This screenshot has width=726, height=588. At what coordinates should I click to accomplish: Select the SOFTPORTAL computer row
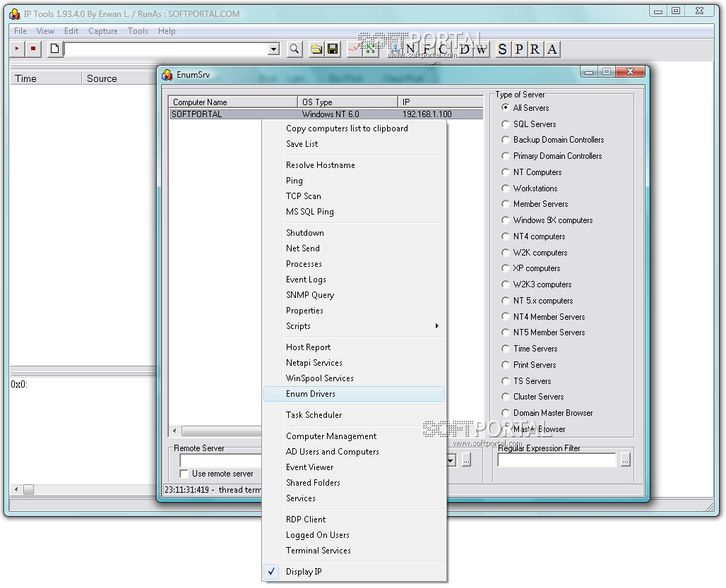pyautogui.click(x=326, y=114)
